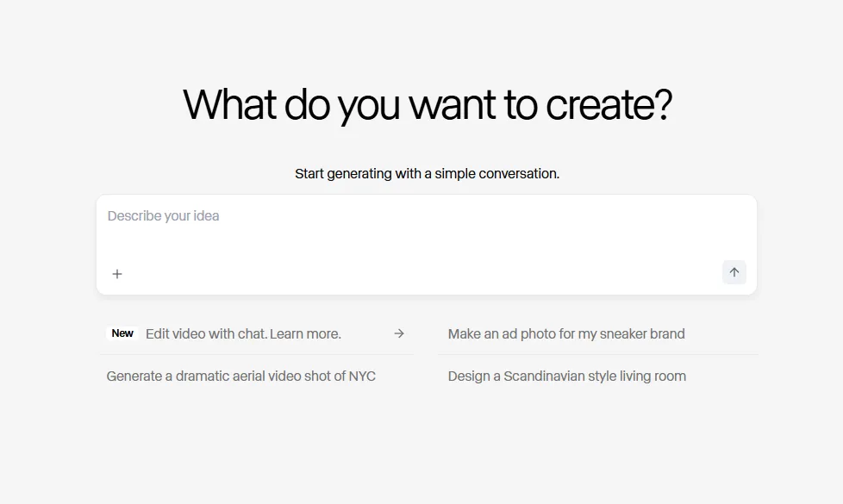Click the plus icon to add attachment
This screenshot has width=843, height=504.
(117, 274)
